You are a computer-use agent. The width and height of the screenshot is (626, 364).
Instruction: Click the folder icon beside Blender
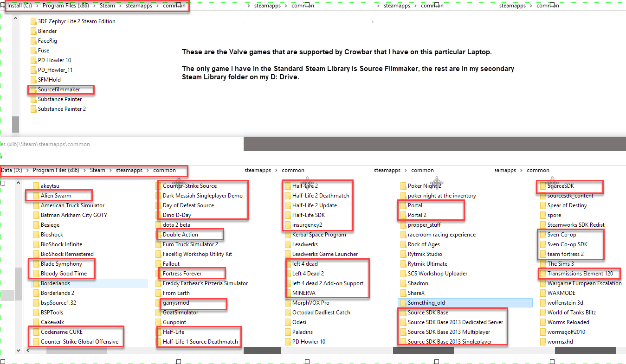pyautogui.click(x=33, y=31)
